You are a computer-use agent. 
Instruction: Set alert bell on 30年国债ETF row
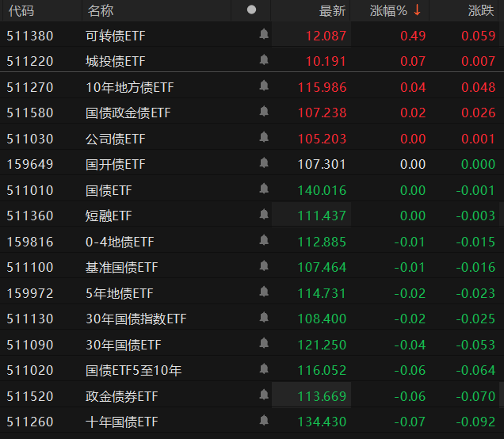click(263, 344)
